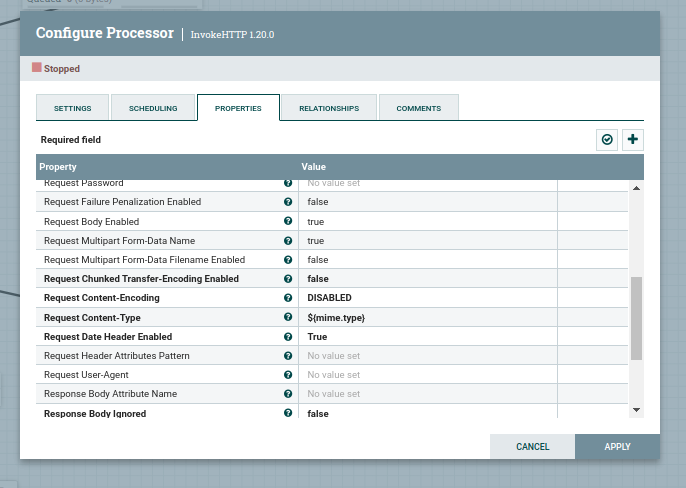Open help icon for Request Date Header Enabled
686x488 pixels.
tap(288, 337)
